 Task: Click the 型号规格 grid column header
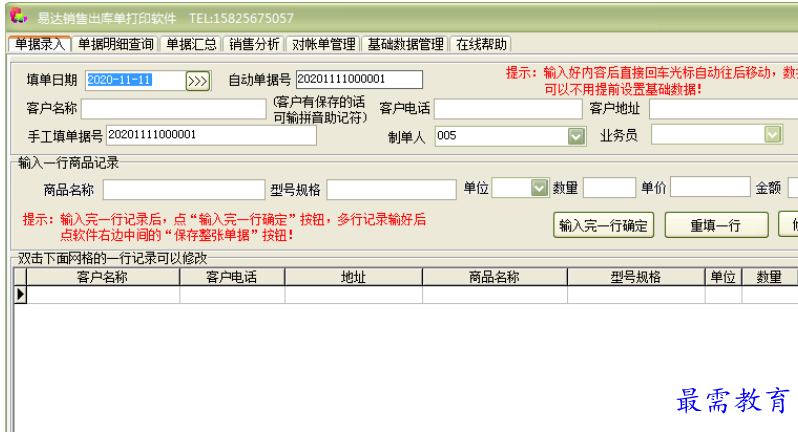click(636, 277)
